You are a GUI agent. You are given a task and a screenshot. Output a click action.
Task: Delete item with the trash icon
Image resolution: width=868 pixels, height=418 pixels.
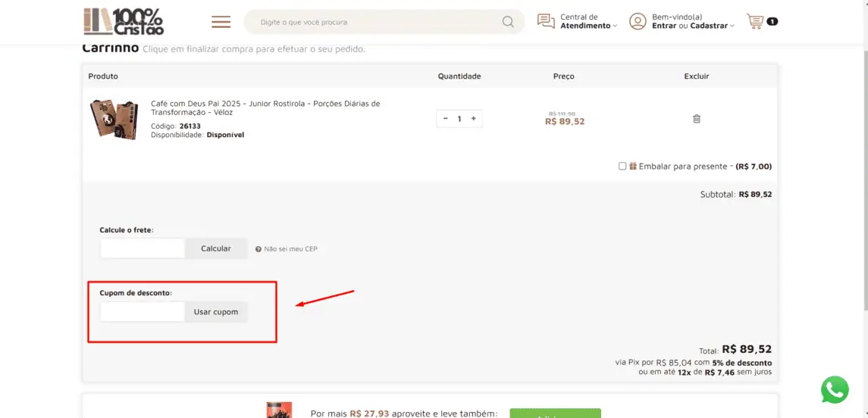tap(697, 118)
